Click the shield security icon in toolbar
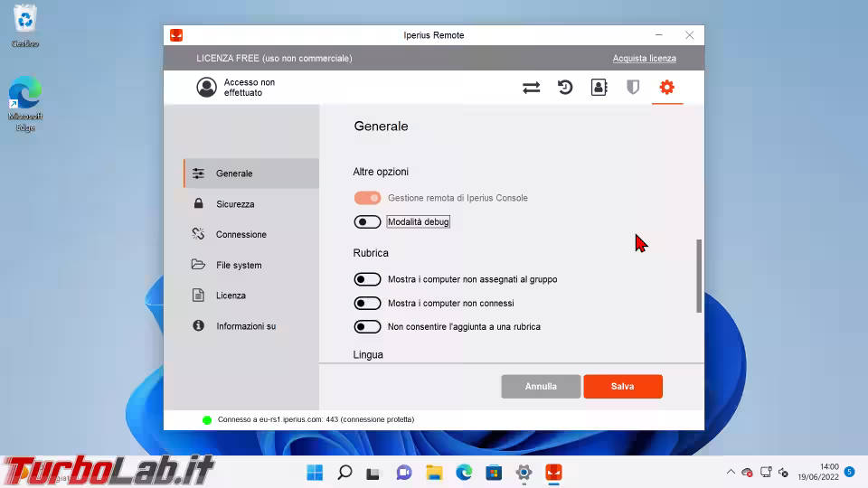Screen dimensions: 868x488 [x=633, y=88]
